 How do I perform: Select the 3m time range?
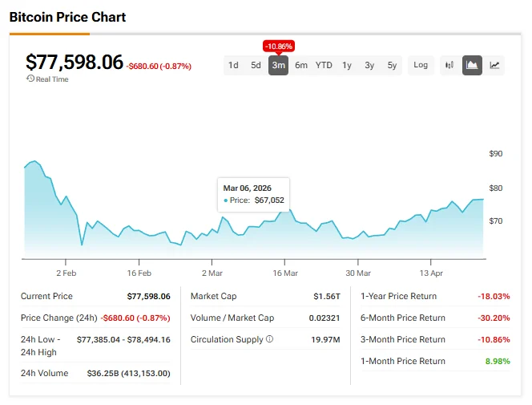tap(279, 65)
